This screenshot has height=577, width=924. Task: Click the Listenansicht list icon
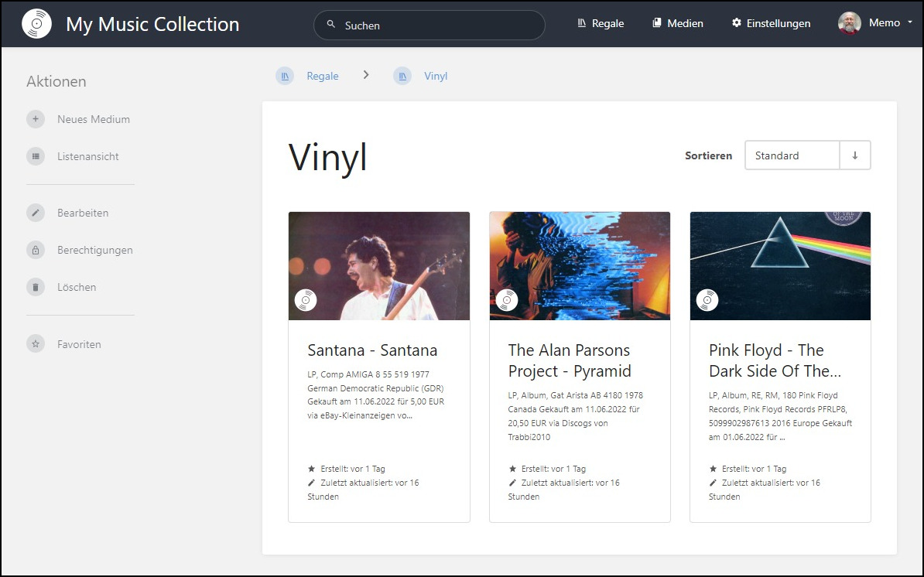[x=36, y=156]
